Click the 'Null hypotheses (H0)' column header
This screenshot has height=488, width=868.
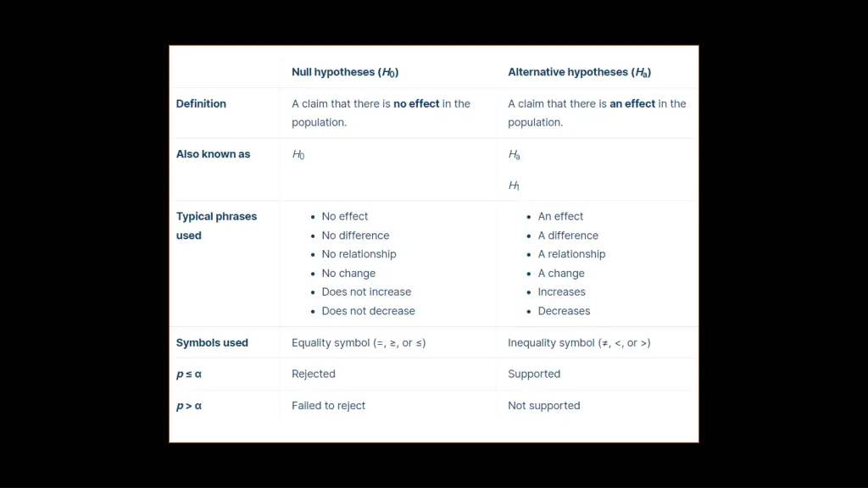[x=345, y=73]
